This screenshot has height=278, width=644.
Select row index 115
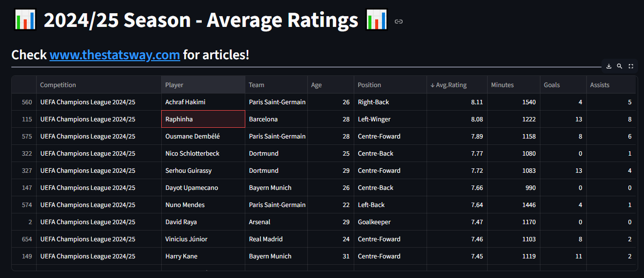24,119
